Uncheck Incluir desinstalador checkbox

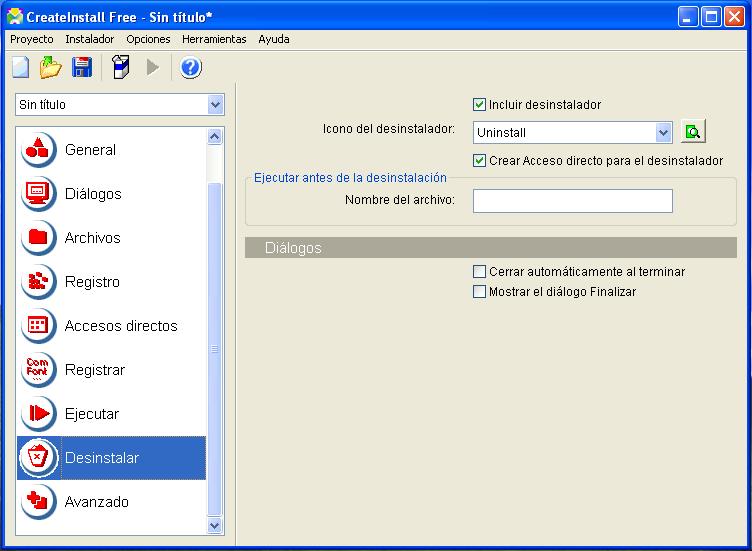pyautogui.click(x=479, y=105)
